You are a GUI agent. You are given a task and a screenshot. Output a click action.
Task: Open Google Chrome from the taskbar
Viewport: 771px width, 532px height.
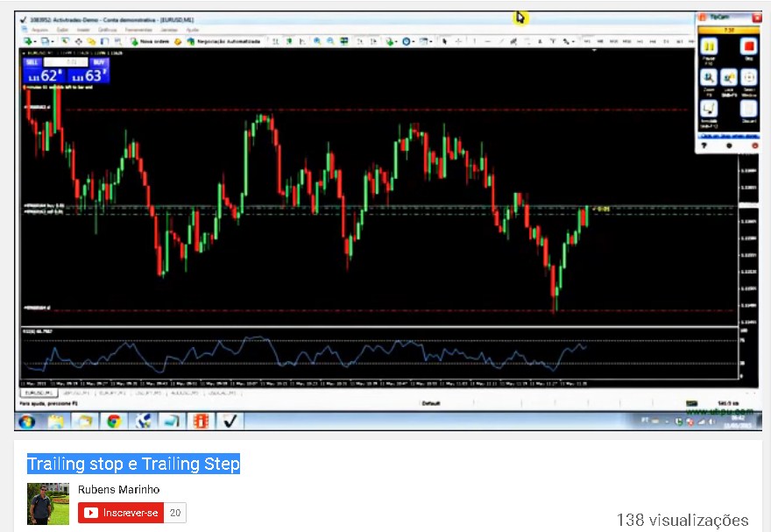[113, 422]
